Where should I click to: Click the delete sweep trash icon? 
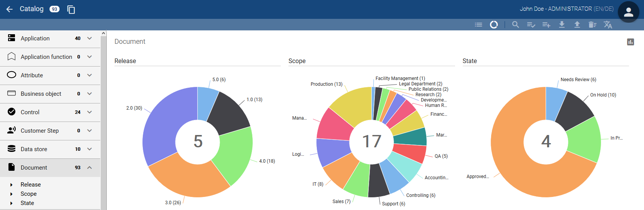(x=593, y=25)
